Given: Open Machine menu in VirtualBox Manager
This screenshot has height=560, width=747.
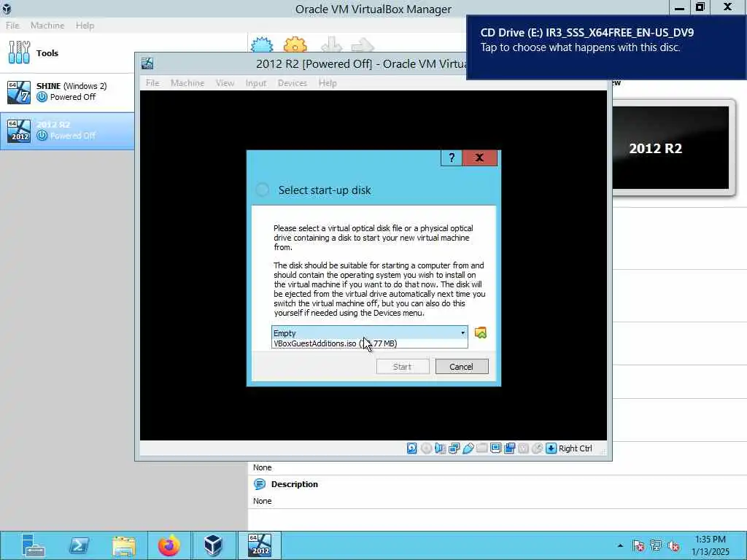Looking at the screenshot, I should pos(47,26).
